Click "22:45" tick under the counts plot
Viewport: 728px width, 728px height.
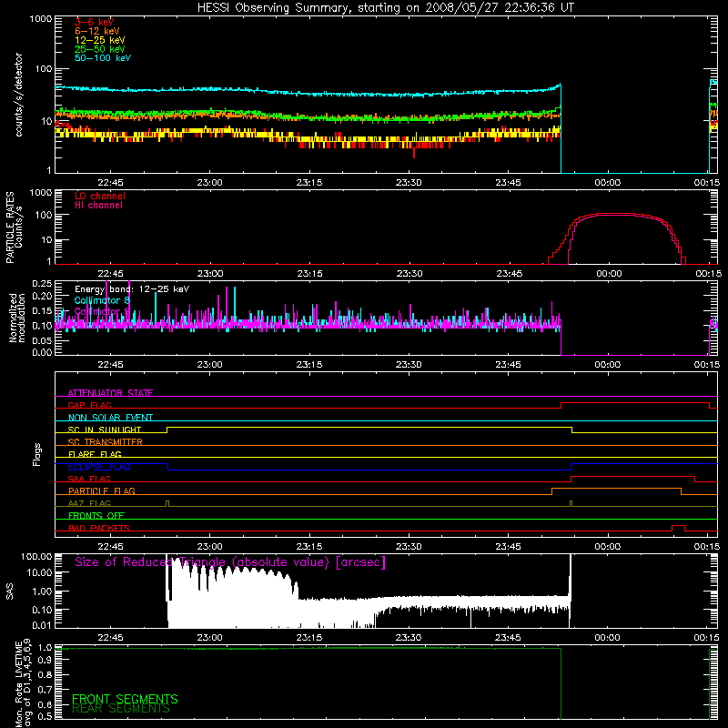[x=110, y=183]
